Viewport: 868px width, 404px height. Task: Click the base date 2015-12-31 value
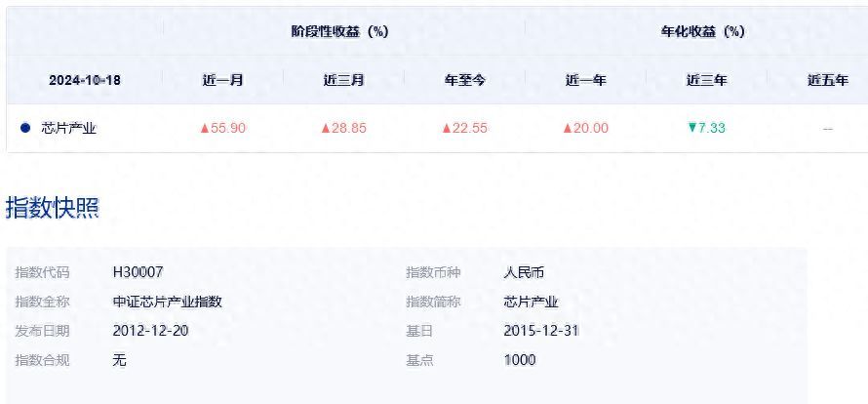pos(541,331)
